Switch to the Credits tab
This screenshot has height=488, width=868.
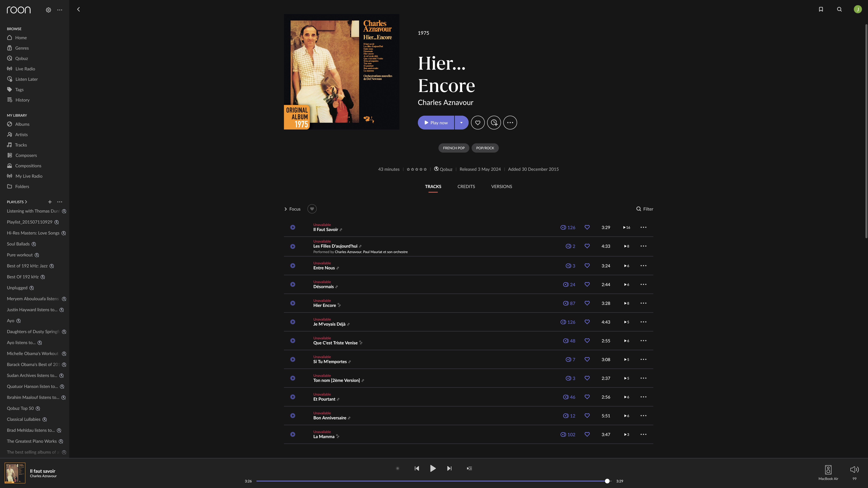[466, 187]
